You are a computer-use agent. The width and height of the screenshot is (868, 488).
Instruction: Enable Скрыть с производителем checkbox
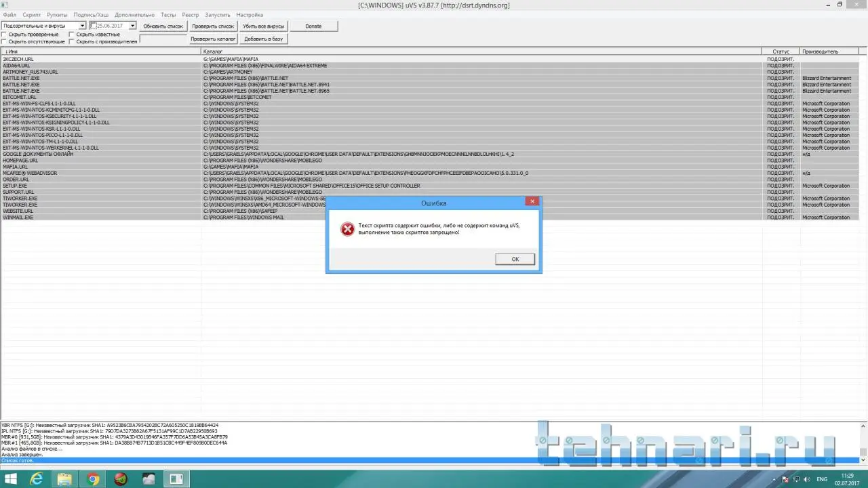pos(72,42)
